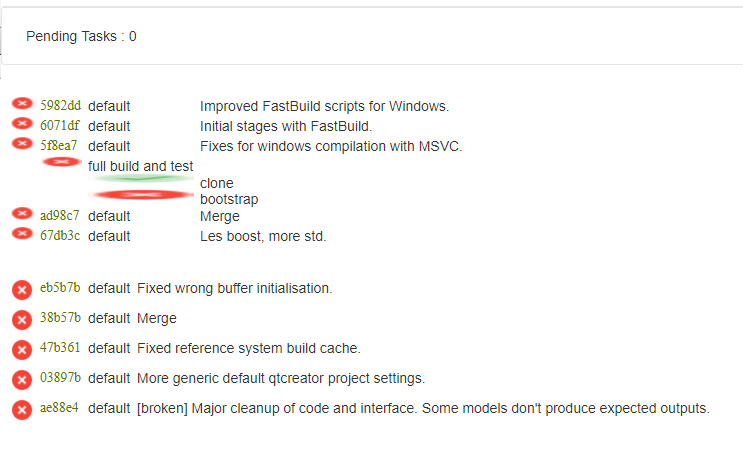Expand the clone build step
This screenshot has width=743, height=454.
[x=217, y=183]
